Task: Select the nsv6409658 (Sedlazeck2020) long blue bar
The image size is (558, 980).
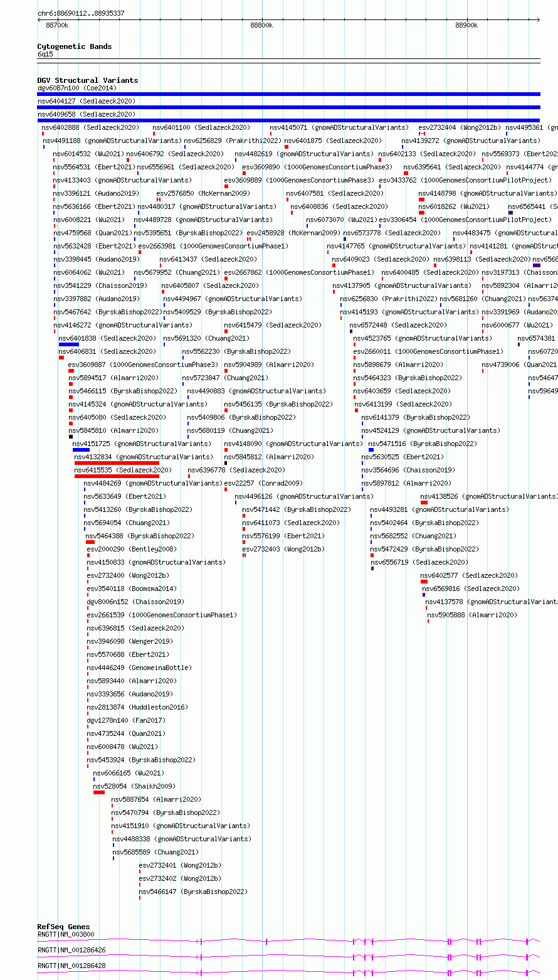Action: 288,120
